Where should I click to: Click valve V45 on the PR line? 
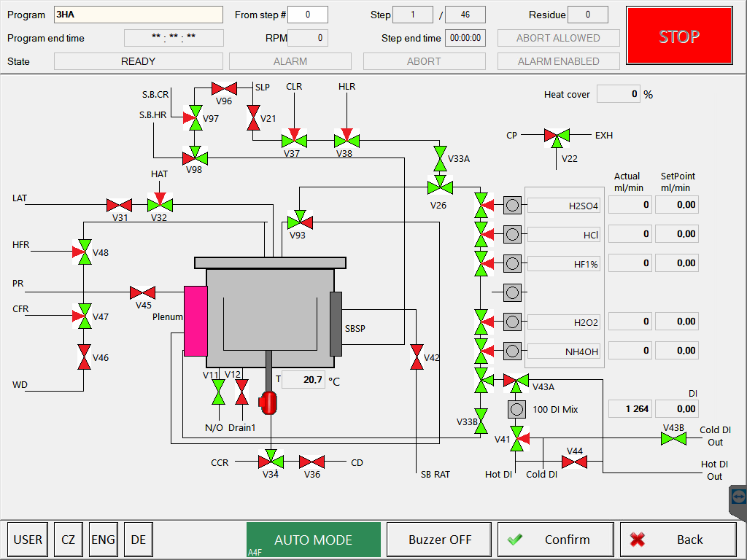[142, 292]
